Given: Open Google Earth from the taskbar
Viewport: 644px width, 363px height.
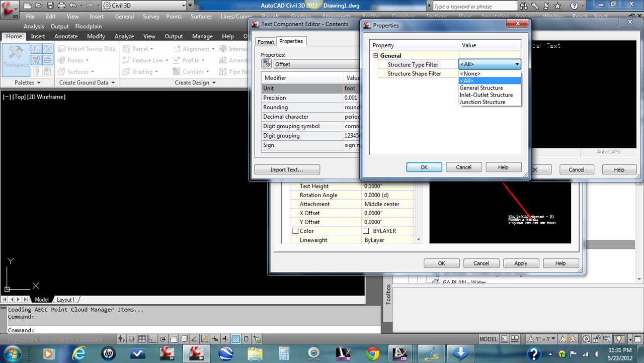Looking at the screenshot, I should [226, 353].
